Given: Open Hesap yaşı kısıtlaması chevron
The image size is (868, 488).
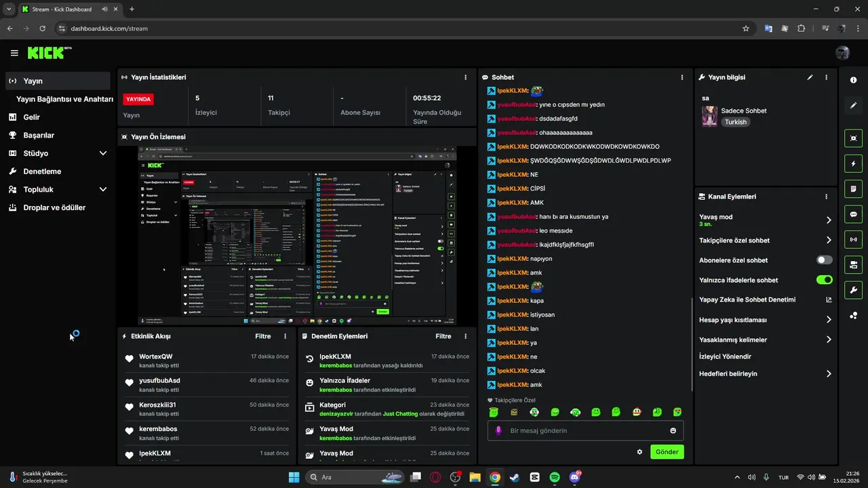Looking at the screenshot, I should pyautogui.click(x=829, y=320).
